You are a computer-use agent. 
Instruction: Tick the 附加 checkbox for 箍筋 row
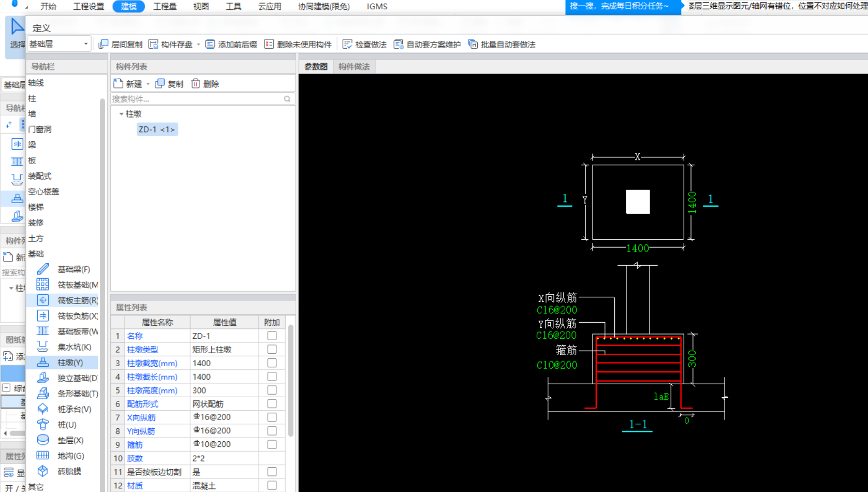272,444
